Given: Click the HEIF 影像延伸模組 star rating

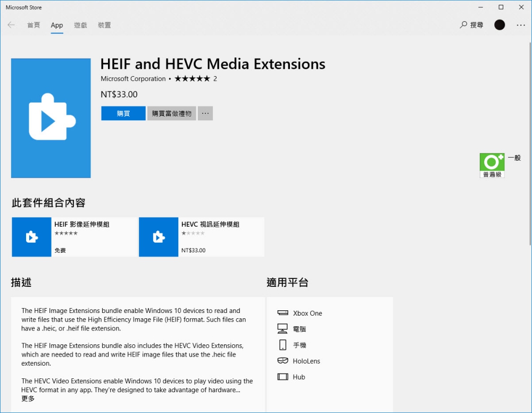Looking at the screenshot, I should click(x=66, y=233).
